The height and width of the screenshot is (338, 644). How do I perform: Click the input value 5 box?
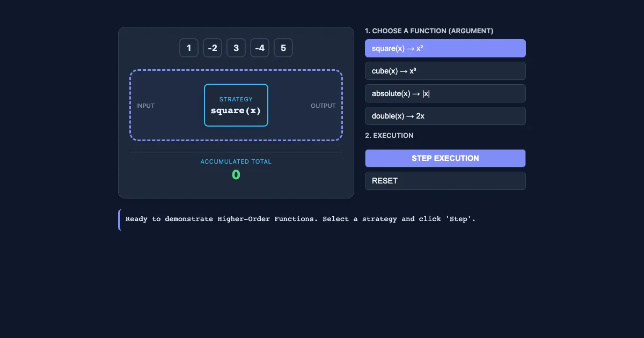[x=283, y=48]
